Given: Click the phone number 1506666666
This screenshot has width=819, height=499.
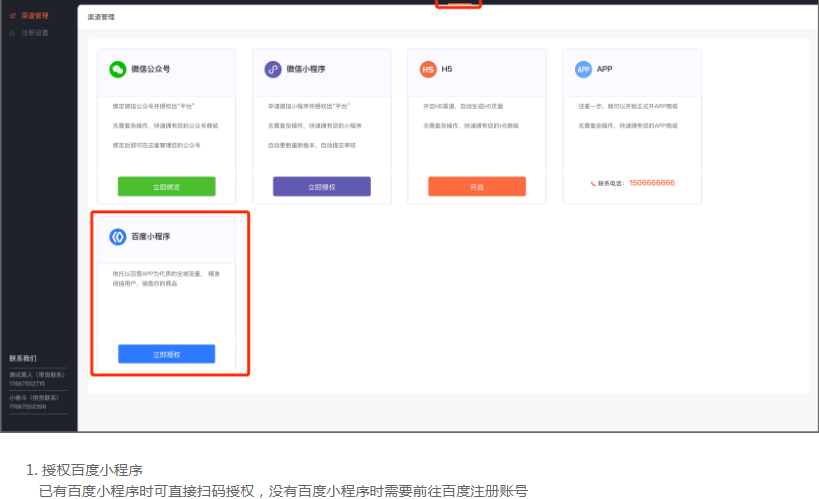Looking at the screenshot, I should pos(652,183).
